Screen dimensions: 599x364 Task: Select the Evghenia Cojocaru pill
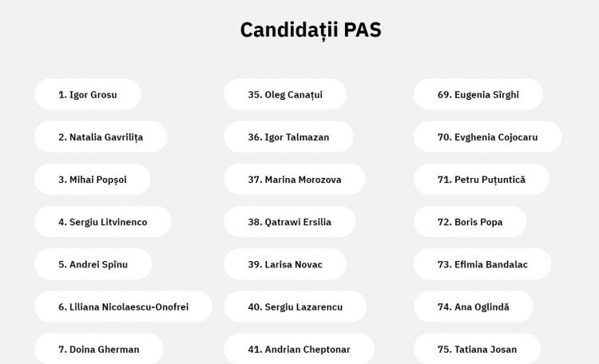click(487, 136)
